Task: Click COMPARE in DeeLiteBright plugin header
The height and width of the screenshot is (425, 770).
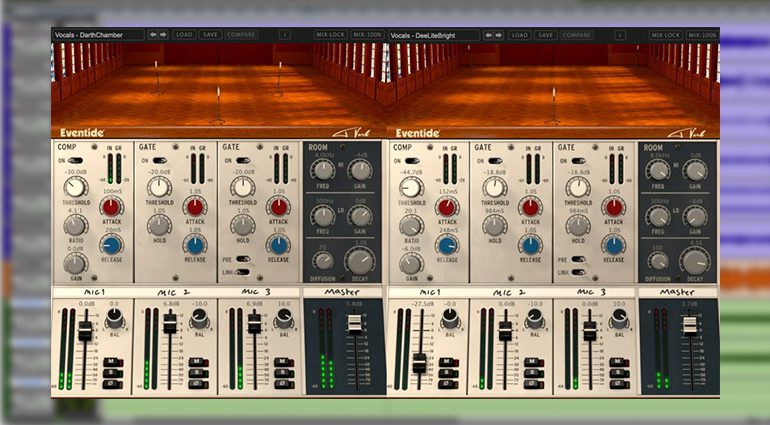Action: pos(577,35)
